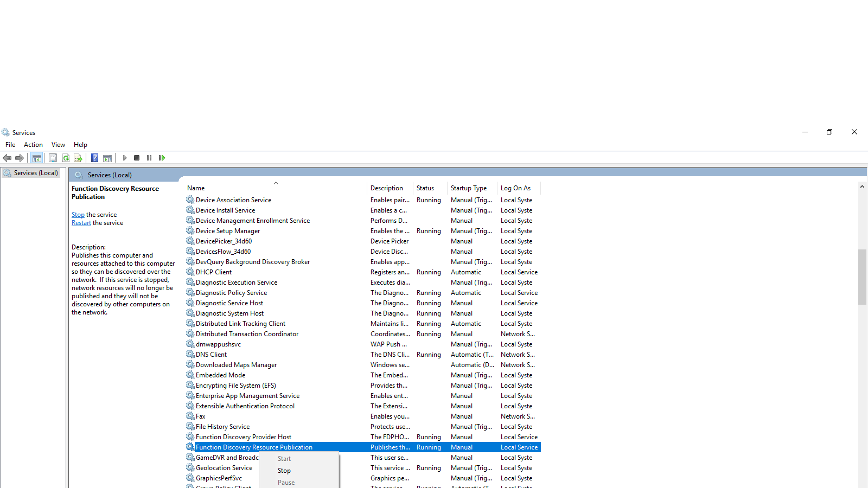Screen dimensions: 868x488
Task: Click the gear icon beside Fax service
Action: coord(190,416)
